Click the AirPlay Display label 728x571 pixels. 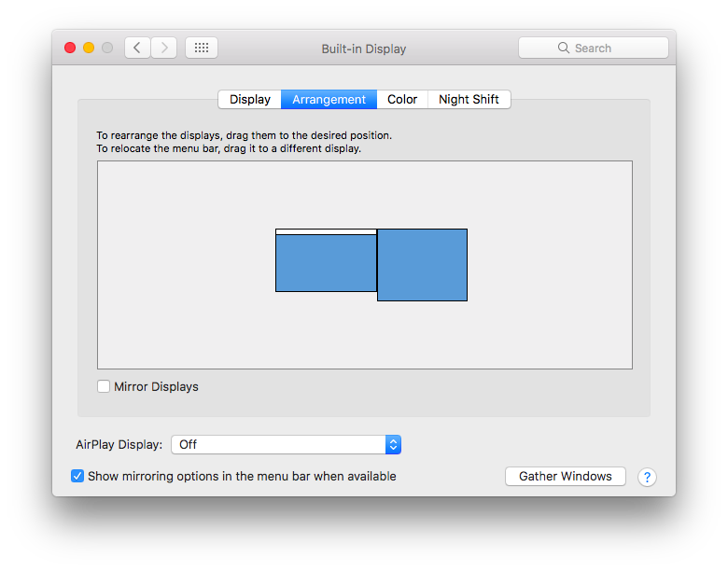(x=119, y=445)
